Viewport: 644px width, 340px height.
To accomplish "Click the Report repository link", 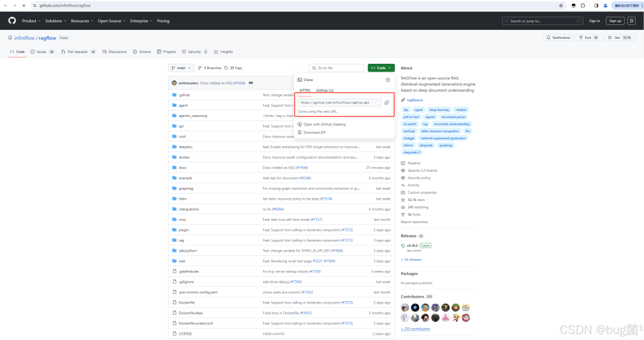I will pos(414,222).
